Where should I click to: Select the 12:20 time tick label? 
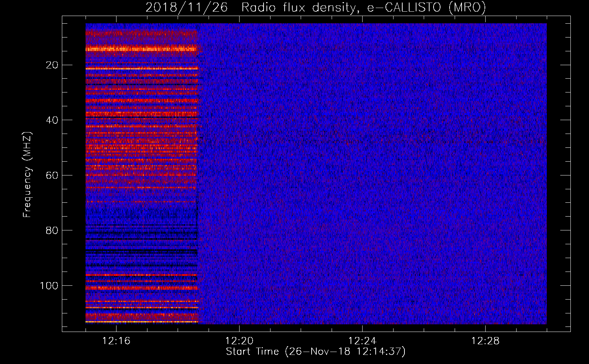[x=239, y=341]
